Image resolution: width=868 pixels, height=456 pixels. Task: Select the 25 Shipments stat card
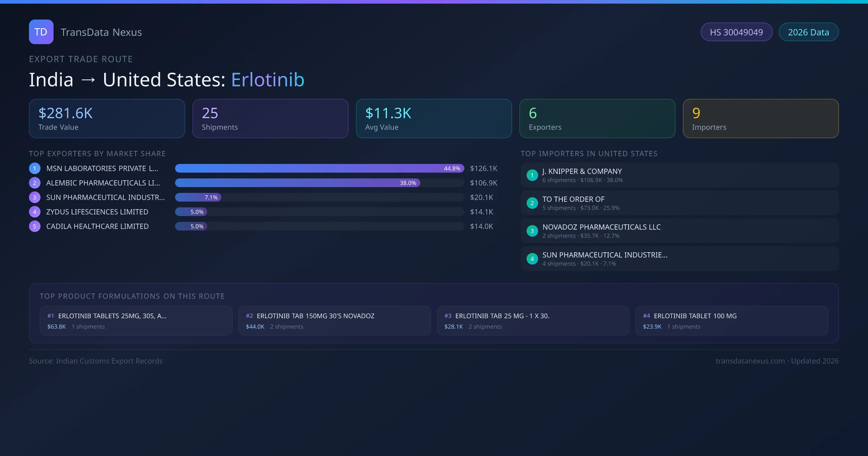[270, 119]
